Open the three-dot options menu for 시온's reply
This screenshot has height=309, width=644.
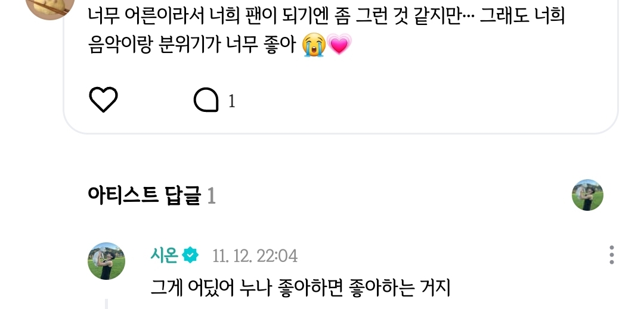click(612, 255)
